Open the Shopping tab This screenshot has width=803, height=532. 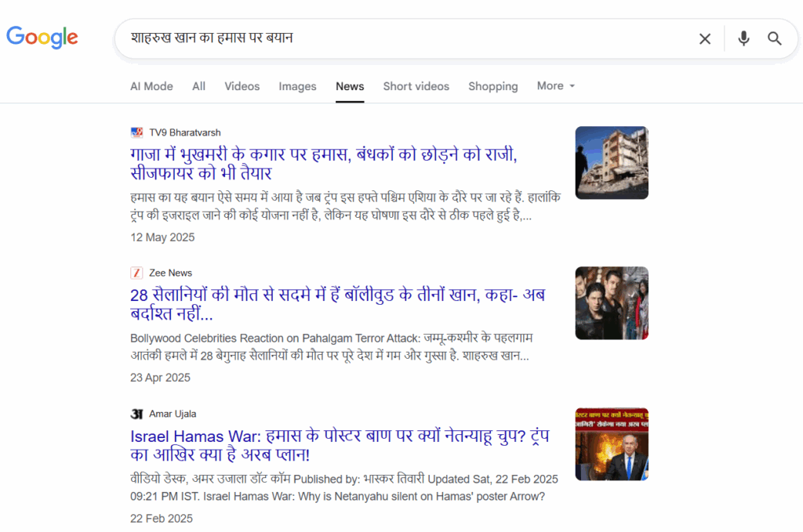[492, 86]
